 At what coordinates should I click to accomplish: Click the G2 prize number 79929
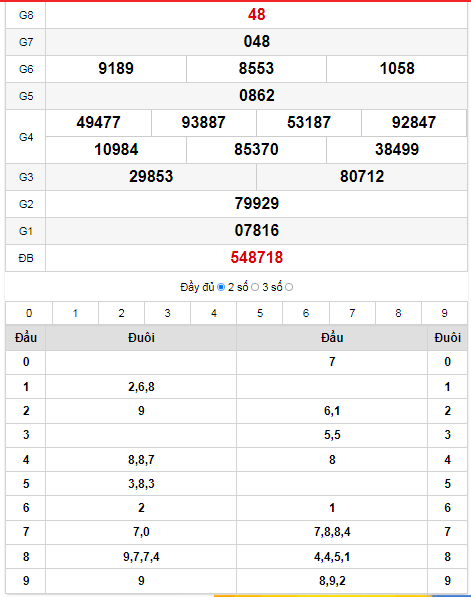pos(257,204)
